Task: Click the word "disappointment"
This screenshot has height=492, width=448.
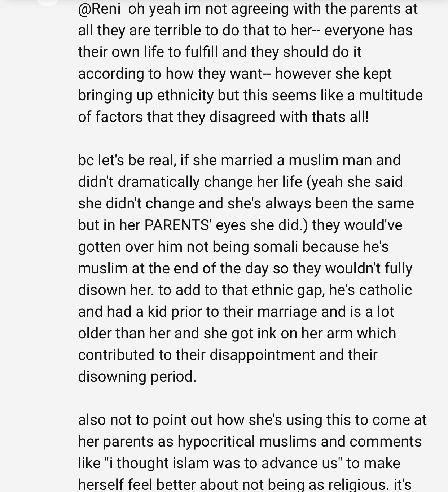Action: [x=262, y=355]
